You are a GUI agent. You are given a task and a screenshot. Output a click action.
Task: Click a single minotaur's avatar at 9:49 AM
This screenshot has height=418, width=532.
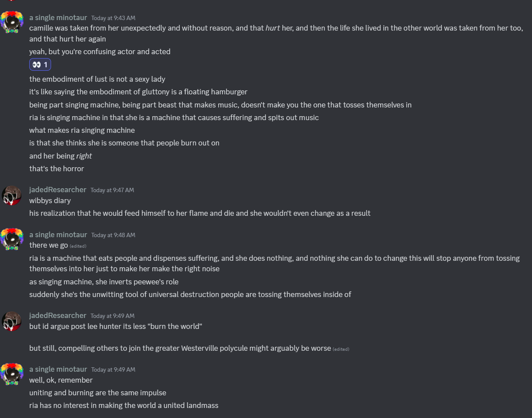(x=12, y=374)
